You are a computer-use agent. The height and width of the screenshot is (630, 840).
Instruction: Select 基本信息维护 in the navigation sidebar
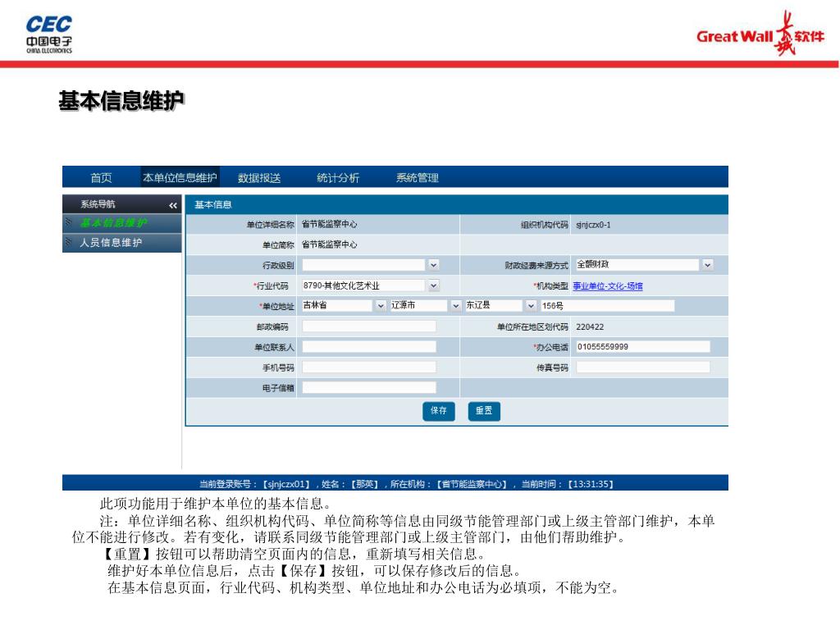[122, 223]
